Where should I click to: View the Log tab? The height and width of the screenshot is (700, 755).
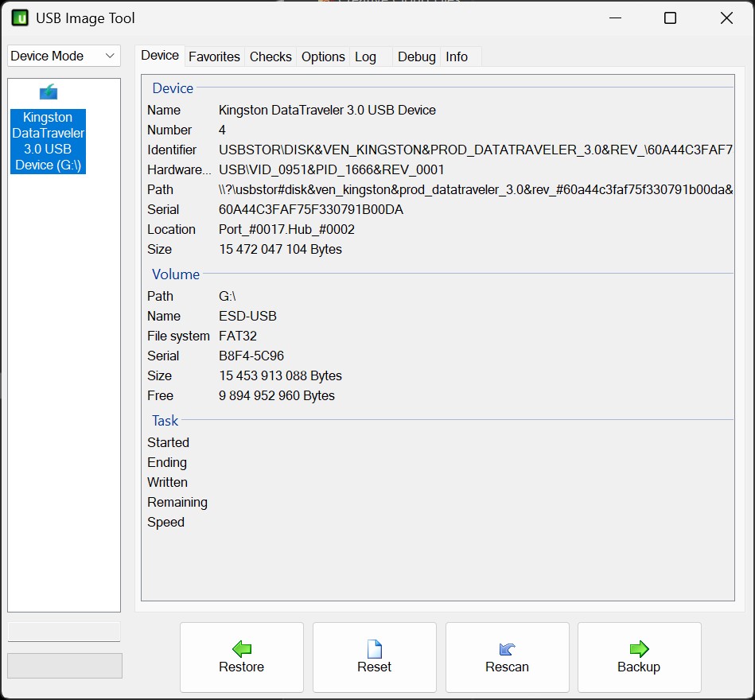pos(365,56)
